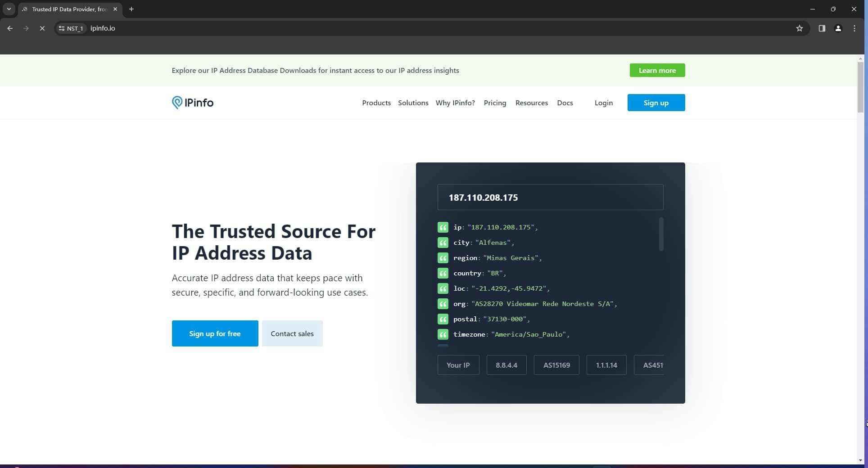Click the banner text about IP Address Database Downloads
The image size is (868, 468).
(315, 70)
